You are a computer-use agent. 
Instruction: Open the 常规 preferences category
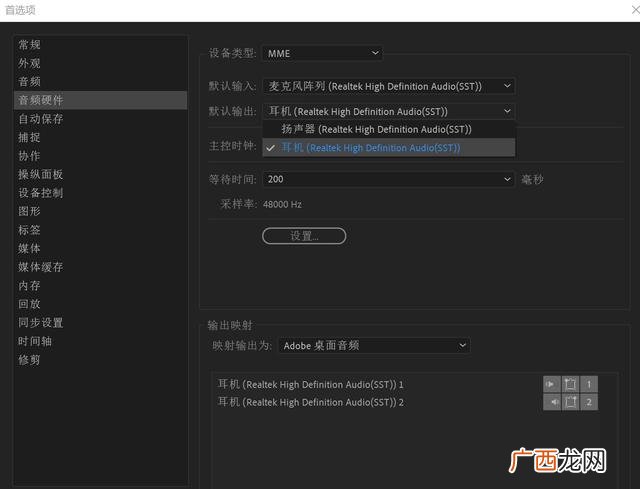(100, 44)
